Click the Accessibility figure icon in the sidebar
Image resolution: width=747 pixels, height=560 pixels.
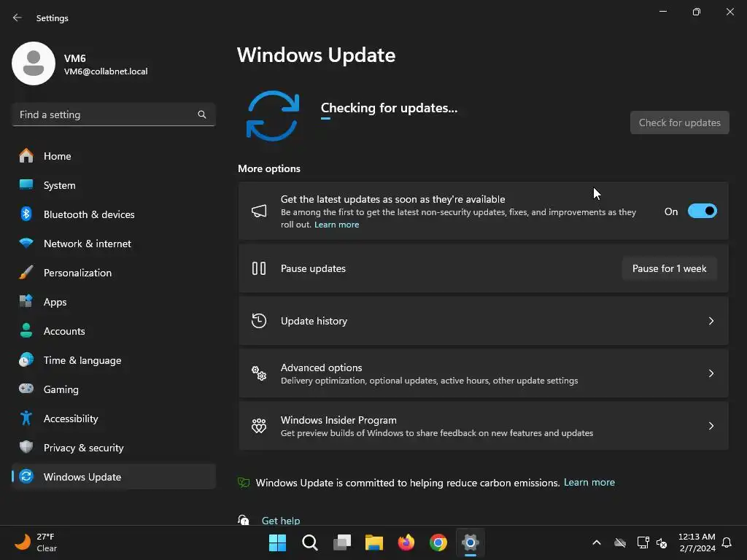click(26, 418)
